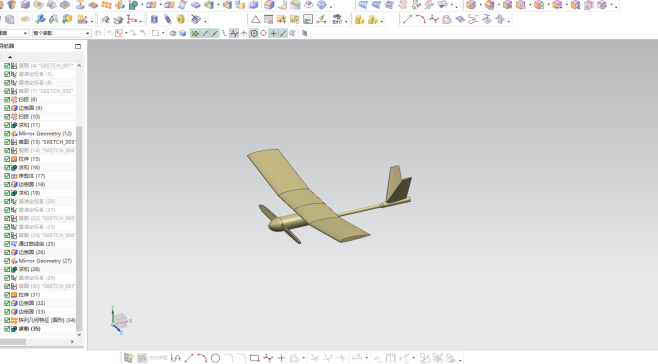Viewport: 658px width, 364px height.
Task: Uncheck the Mirror Geometry (27) checkbox
Action: [7, 261]
